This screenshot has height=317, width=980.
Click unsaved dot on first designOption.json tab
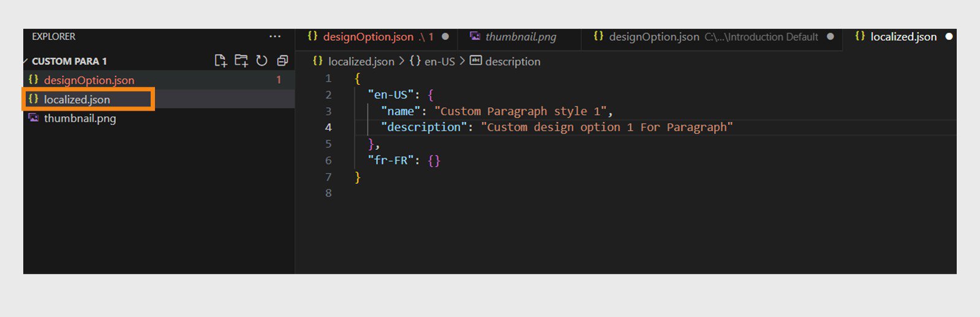(445, 37)
